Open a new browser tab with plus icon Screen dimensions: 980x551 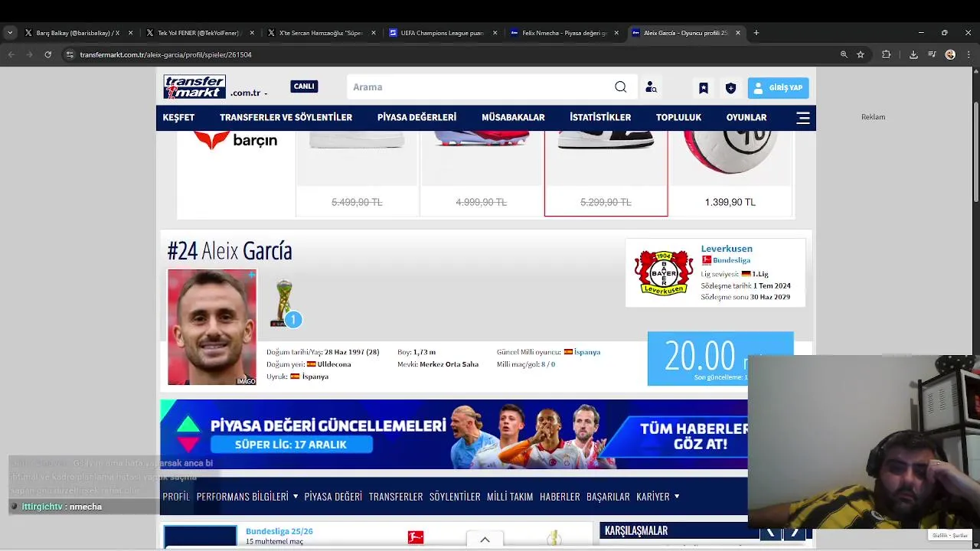756,33
